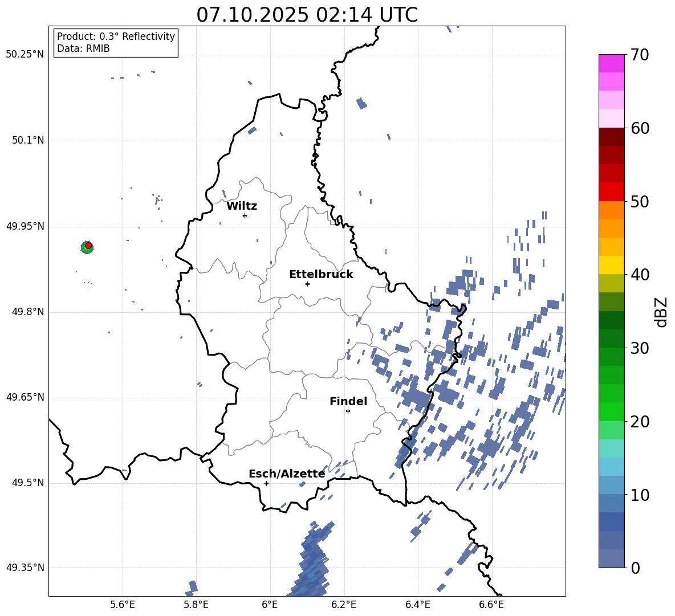This screenshot has width=675, height=616.
Task: Click the red radar marker dot
Action: tap(88, 245)
